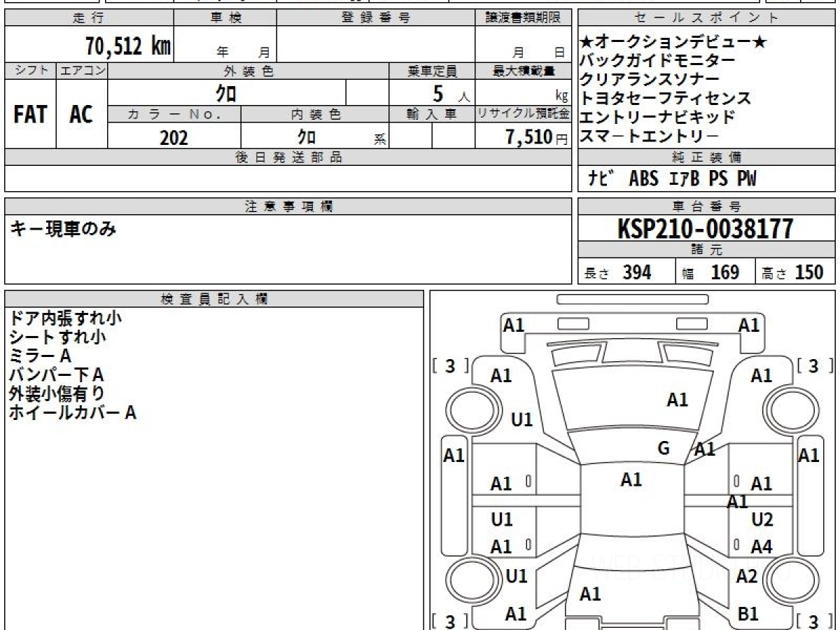
Task: Click the クロ value under 外装色
Action: 225,93
